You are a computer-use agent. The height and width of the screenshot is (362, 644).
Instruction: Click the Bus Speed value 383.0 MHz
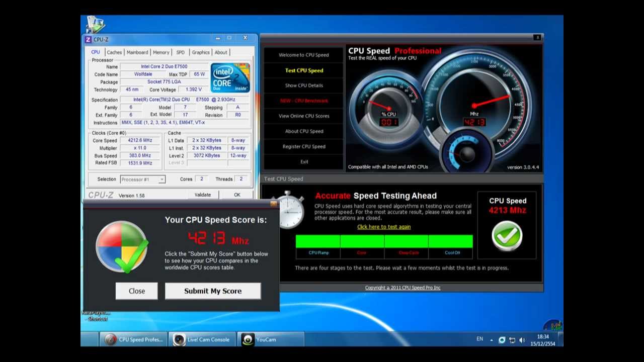[139, 156]
